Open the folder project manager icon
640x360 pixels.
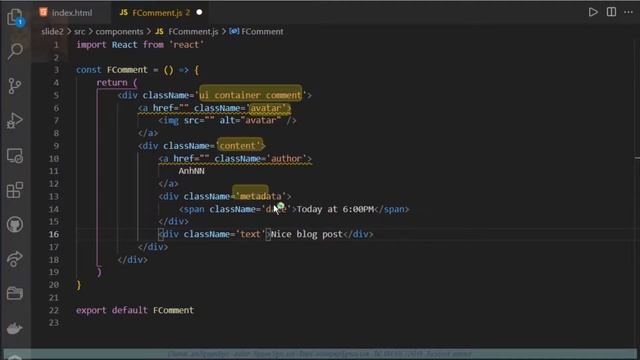[x=15, y=293]
